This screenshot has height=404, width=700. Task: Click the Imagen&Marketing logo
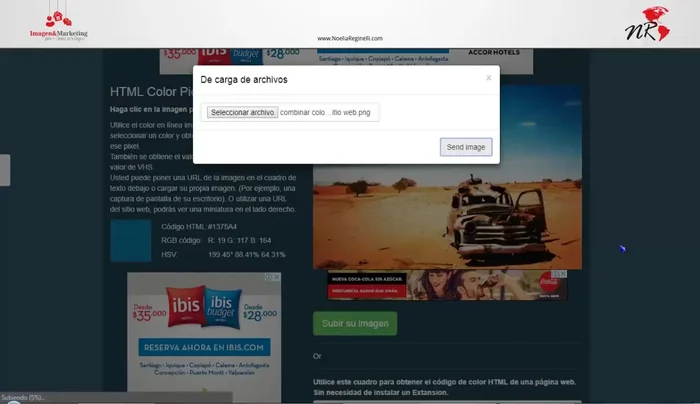point(58,23)
